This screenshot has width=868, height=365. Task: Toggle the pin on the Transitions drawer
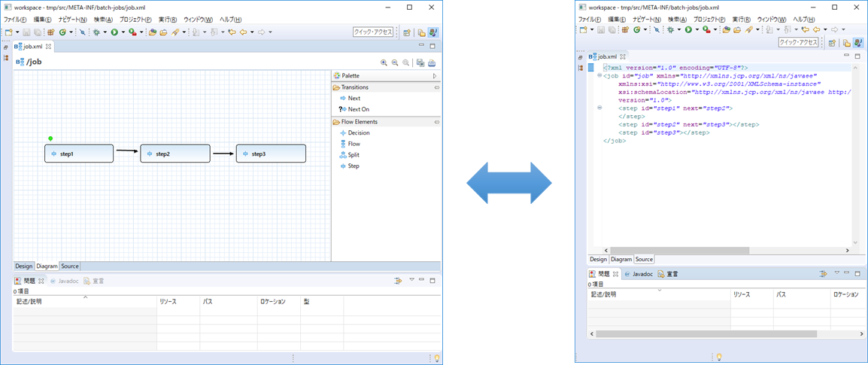click(x=436, y=87)
